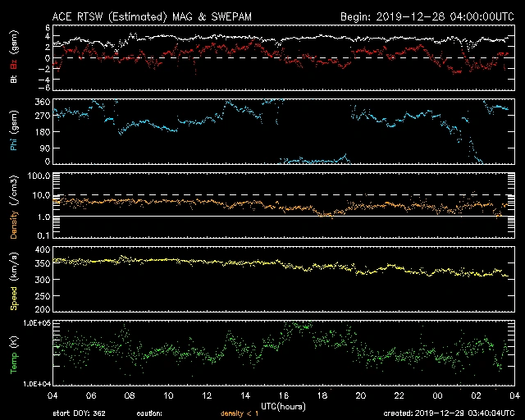Viewport: 525px width, 420px height.
Task: Click the '1.0E+06' label on the Temp axis
Action: point(37,323)
